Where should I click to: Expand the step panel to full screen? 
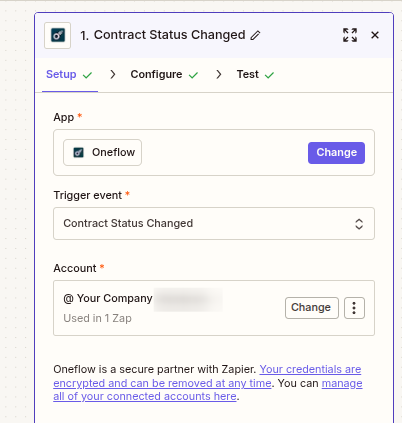(350, 35)
